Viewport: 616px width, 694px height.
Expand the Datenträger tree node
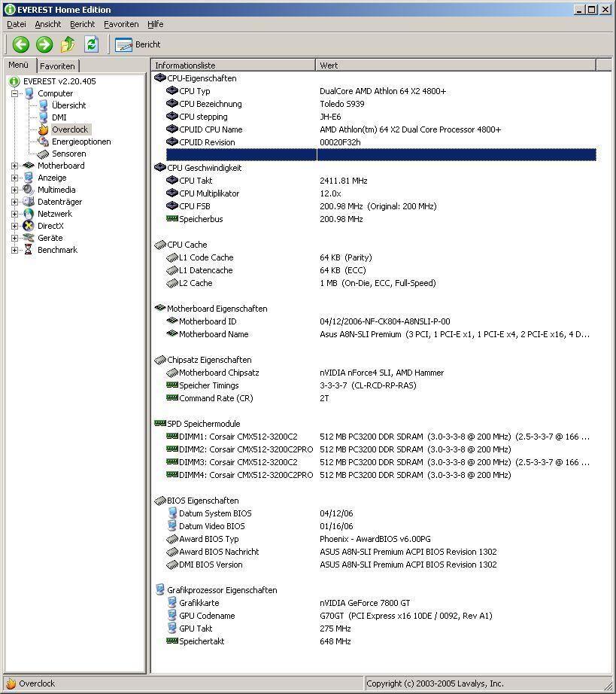pyautogui.click(x=14, y=202)
